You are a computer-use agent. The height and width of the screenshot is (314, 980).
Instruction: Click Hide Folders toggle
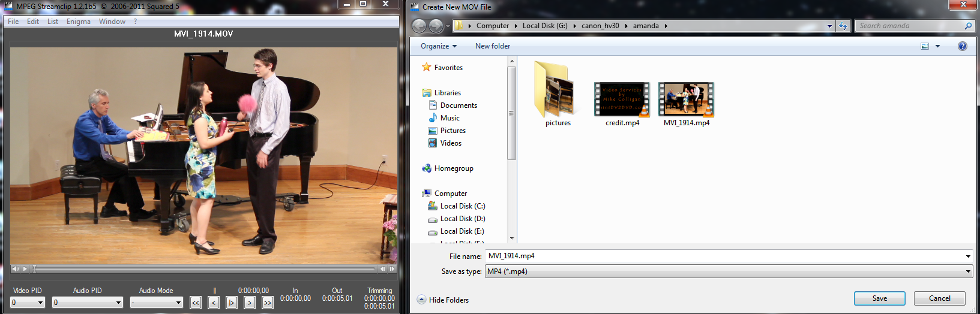pyautogui.click(x=443, y=300)
